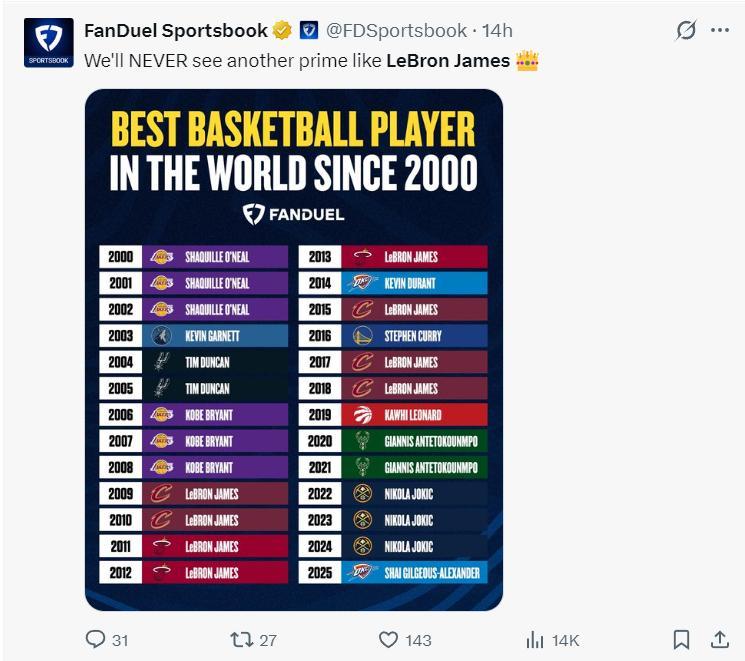Open the repost arrows menu
The image size is (745, 661).
pos(242,639)
